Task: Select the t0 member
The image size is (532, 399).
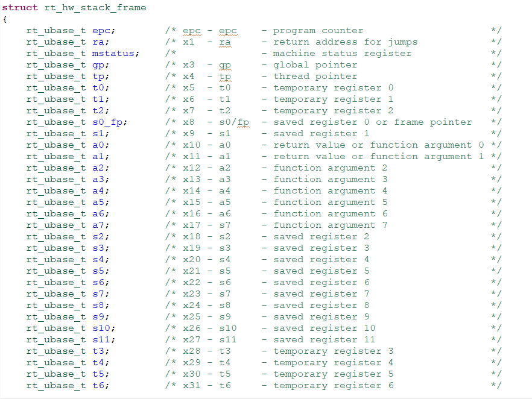Action: click(98, 88)
